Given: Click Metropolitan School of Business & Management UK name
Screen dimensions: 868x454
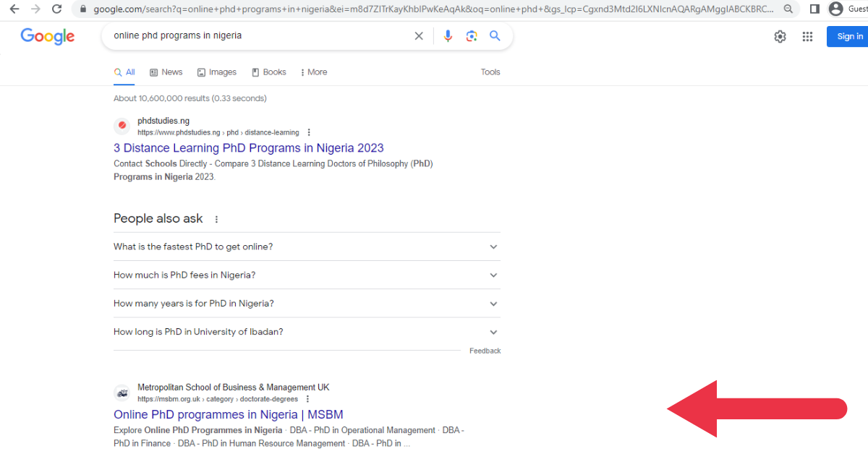Looking at the screenshot, I should (234, 387).
